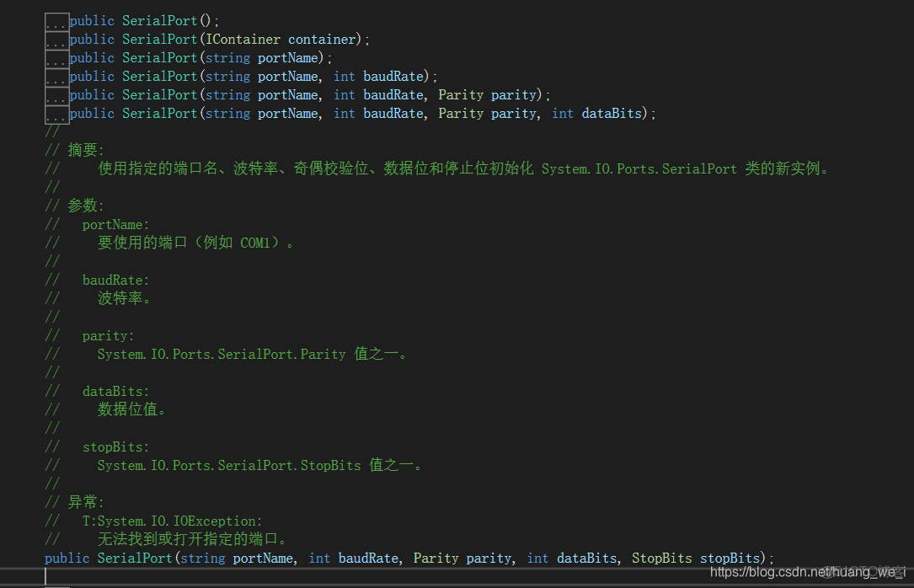This screenshot has height=588, width=914.
Task: Click the SerialPort name in the last constructor
Action: pyautogui.click(x=135, y=559)
